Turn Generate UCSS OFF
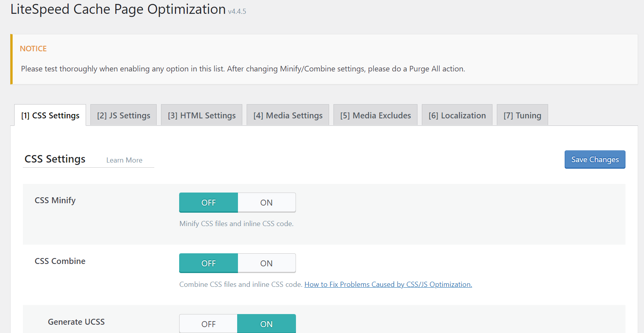The width and height of the screenshot is (644, 333). (208, 324)
